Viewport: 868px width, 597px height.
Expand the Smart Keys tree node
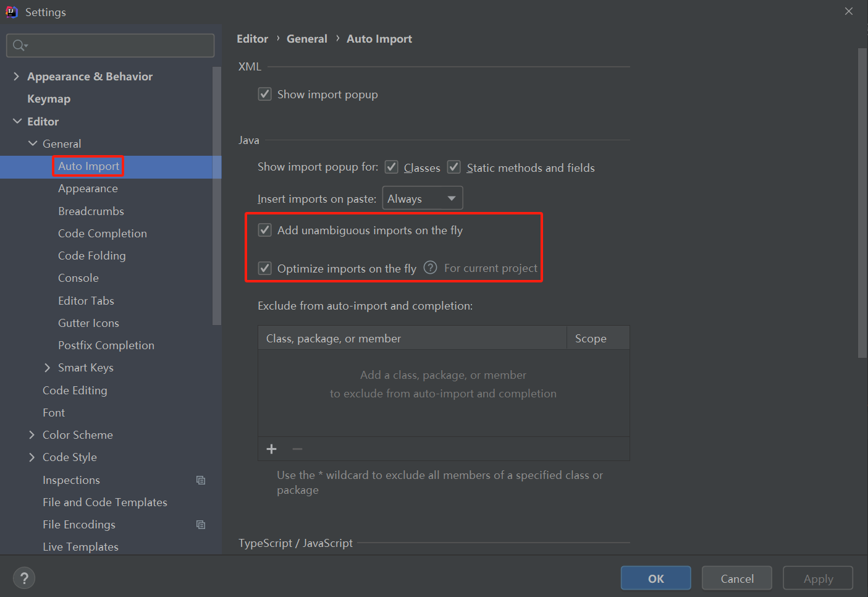[48, 368]
